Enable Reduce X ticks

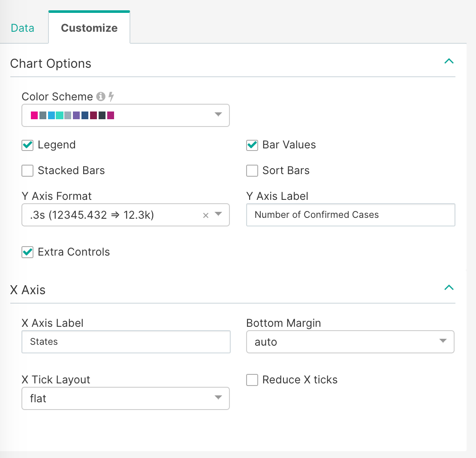point(252,380)
